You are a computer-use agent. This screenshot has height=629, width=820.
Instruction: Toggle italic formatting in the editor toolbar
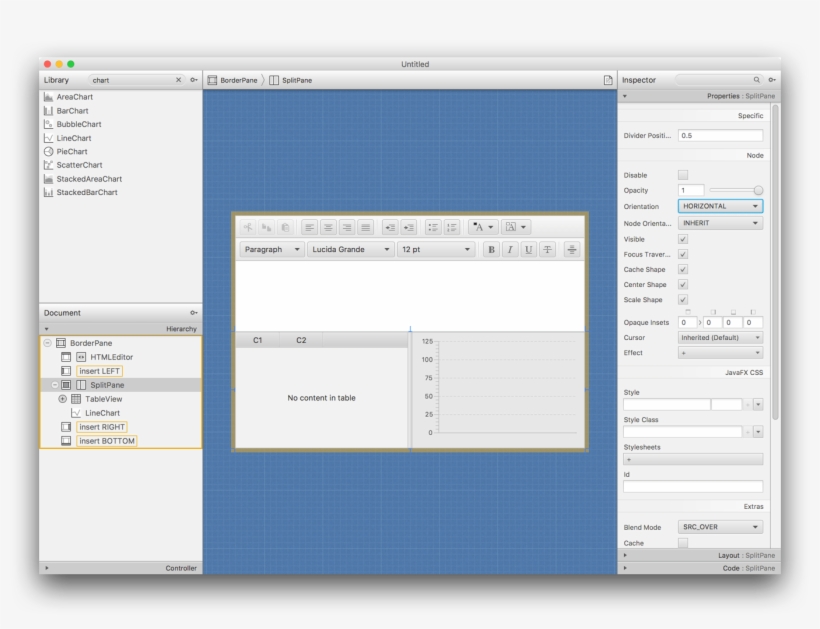[x=510, y=250]
